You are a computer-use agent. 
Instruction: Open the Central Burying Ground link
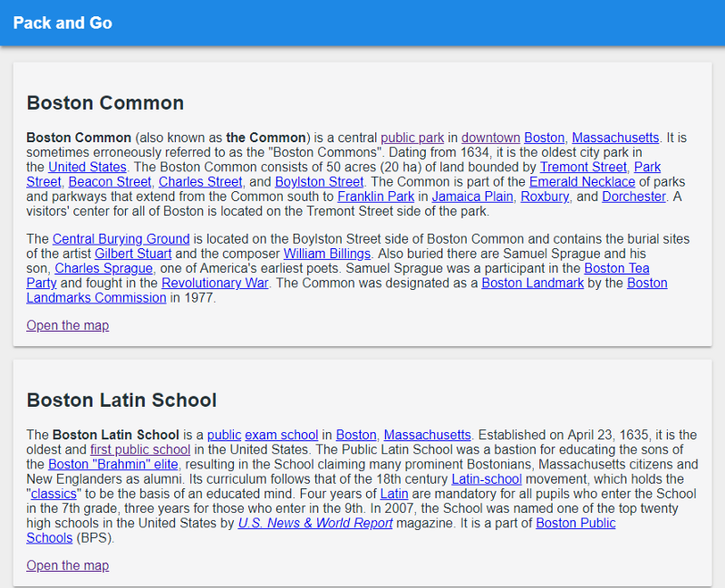coord(121,239)
